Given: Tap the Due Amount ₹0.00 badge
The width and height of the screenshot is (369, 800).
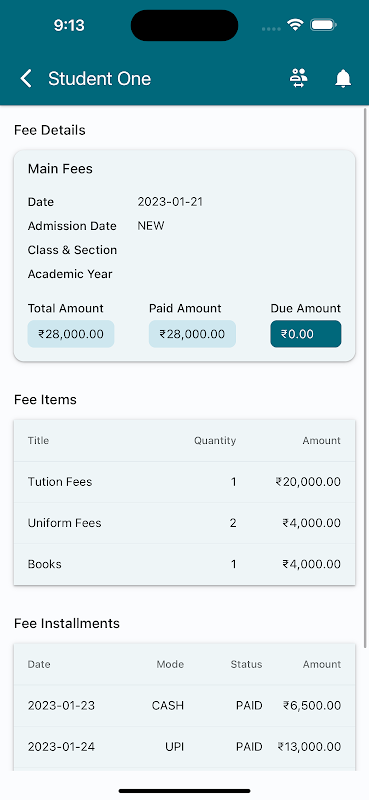Looking at the screenshot, I should [x=306, y=334].
